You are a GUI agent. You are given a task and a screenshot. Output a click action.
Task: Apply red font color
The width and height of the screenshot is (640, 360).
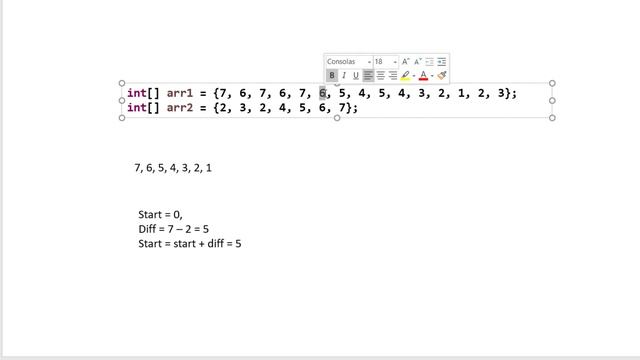423,76
